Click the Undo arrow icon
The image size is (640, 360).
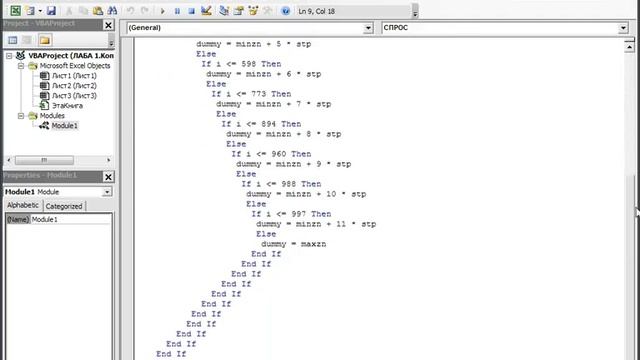130,11
